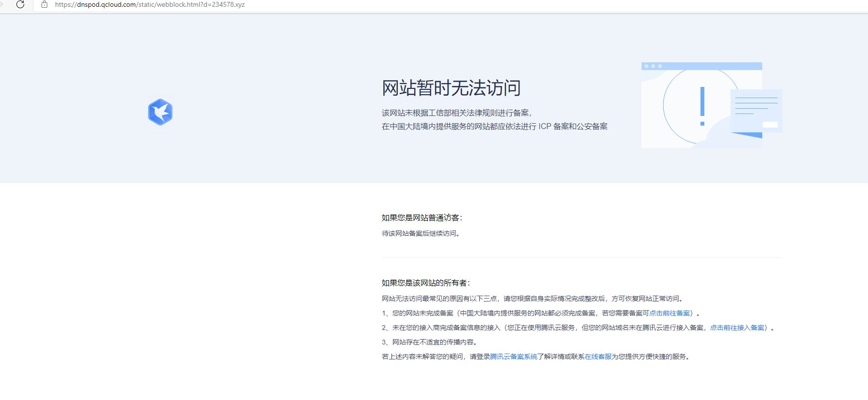
Task: Click the text 如果您是该网站的所有者:
Action: [426, 283]
